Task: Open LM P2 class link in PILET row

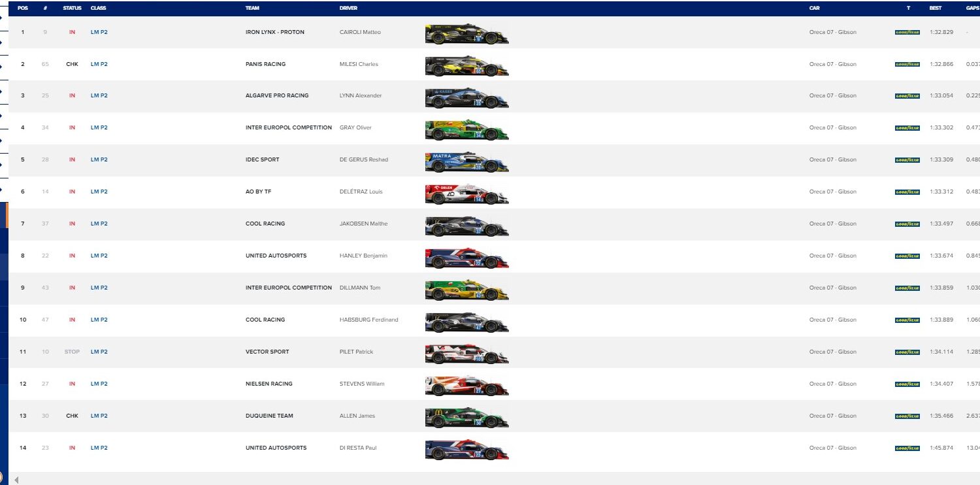Action: point(99,352)
